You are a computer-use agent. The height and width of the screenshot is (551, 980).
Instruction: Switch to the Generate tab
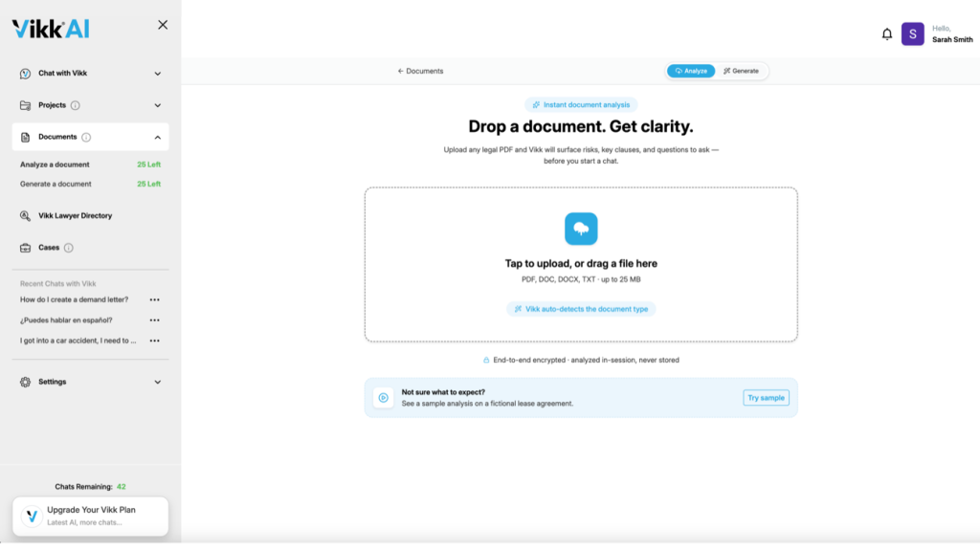pos(742,71)
